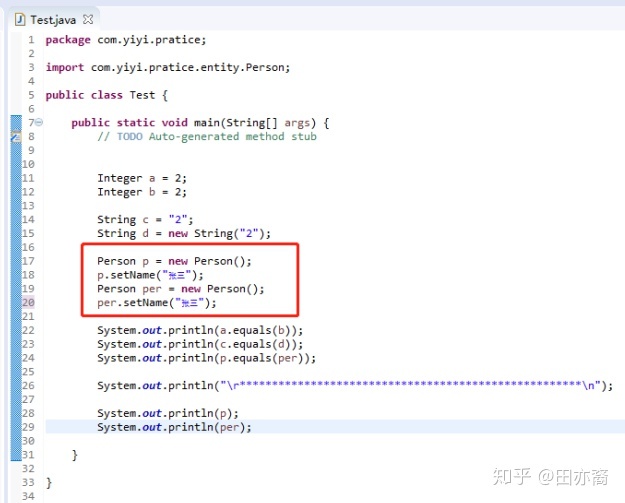The width and height of the screenshot is (625, 503).
Task: Click the import Person statement
Action: click(168, 67)
